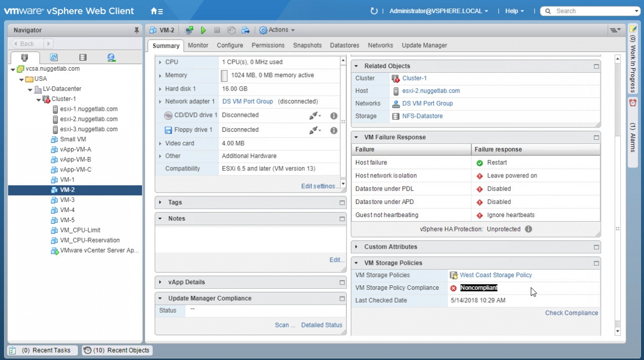This screenshot has width=644, height=360.
Task: Click the refresh icon in header
Action: coord(374,11)
